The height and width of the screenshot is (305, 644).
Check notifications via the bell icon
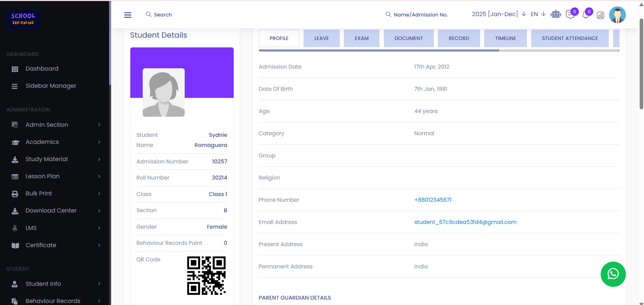coord(586,15)
